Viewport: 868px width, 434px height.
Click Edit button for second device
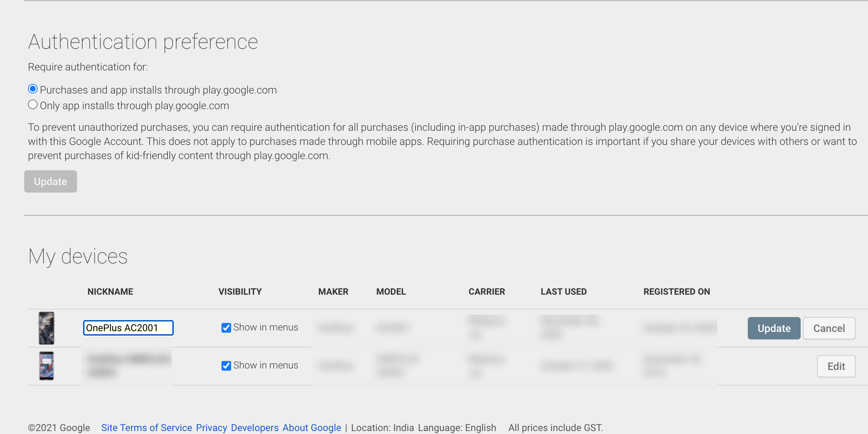pyautogui.click(x=836, y=366)
